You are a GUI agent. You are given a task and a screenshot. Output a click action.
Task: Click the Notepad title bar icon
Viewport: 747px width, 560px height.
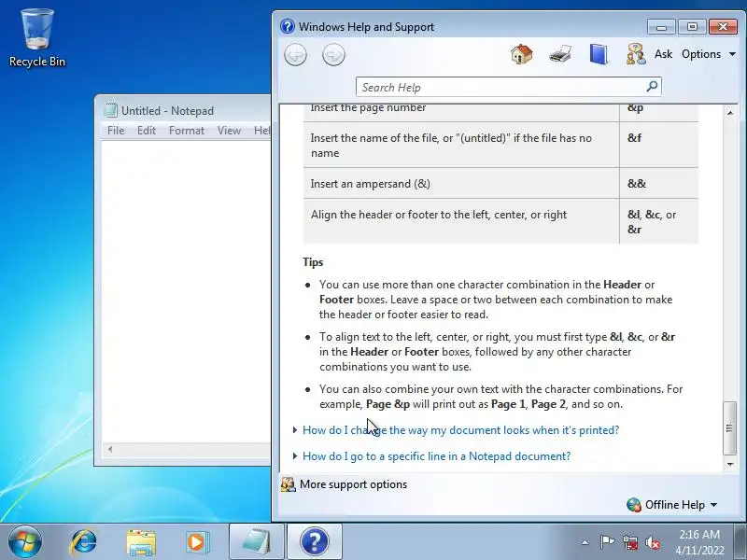pos(110,110)
